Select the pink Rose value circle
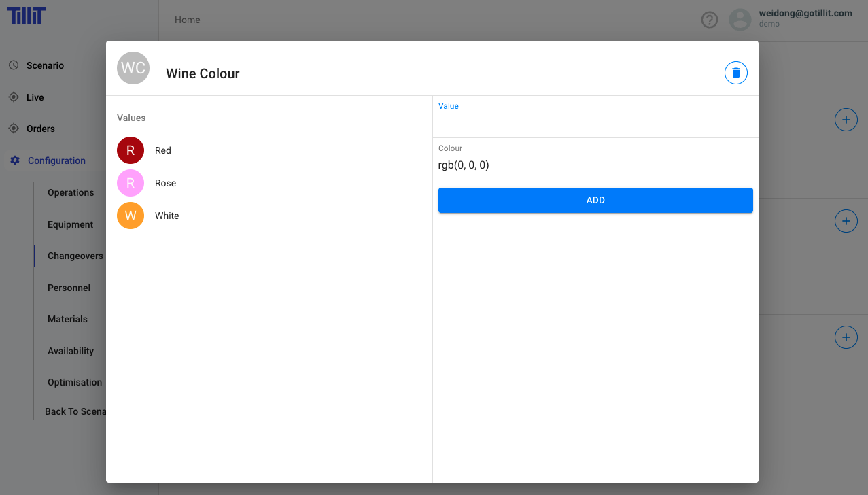Viewport: 868px width, 495px height. (x=131, y=183)
